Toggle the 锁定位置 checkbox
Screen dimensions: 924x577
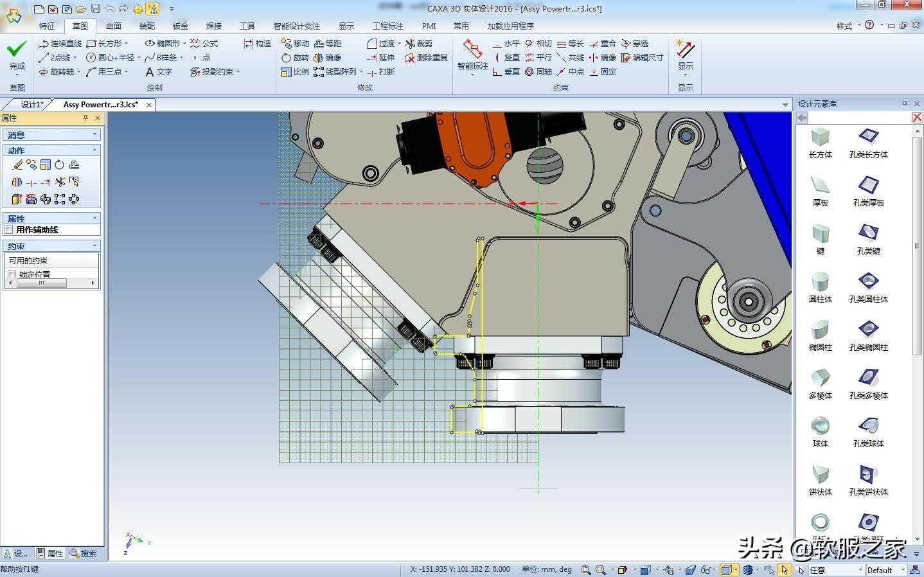pos(12,274)
